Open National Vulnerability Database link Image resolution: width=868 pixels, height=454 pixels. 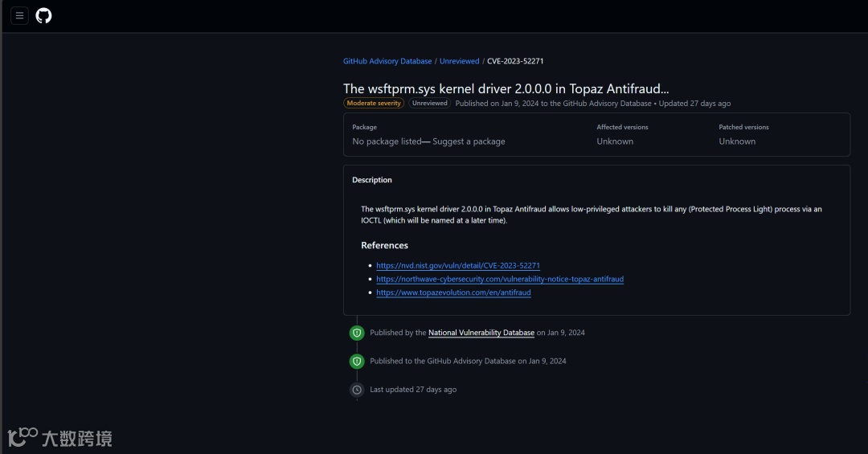click(481, 333)
